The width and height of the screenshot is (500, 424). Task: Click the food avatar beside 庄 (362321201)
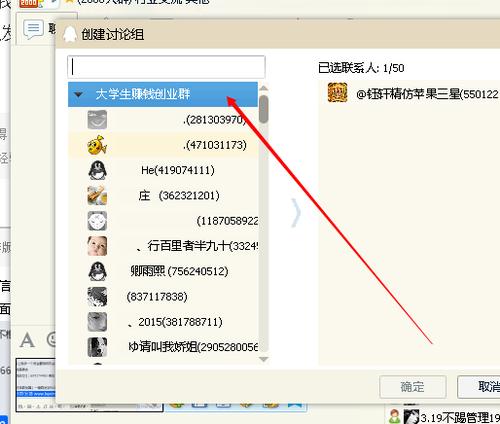tap(97, 196)
